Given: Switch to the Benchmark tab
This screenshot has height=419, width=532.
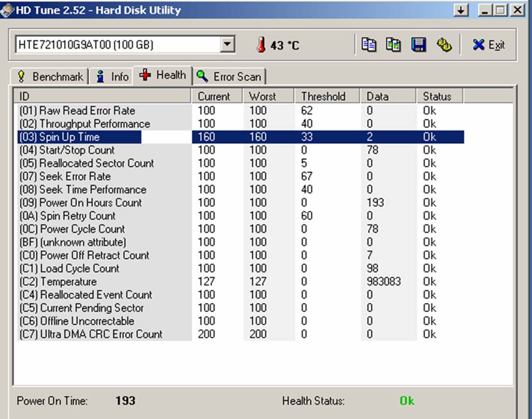Looking at the screenshot, I should 50,77.
